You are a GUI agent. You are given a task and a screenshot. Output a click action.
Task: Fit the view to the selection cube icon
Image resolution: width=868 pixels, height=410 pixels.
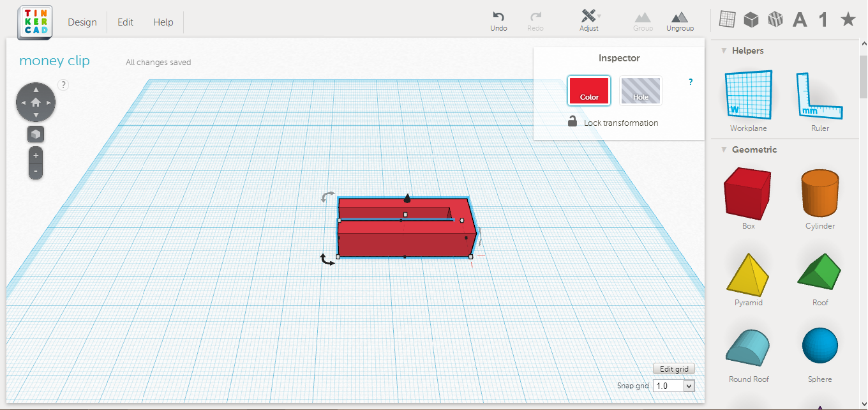(x=36, y=134)
